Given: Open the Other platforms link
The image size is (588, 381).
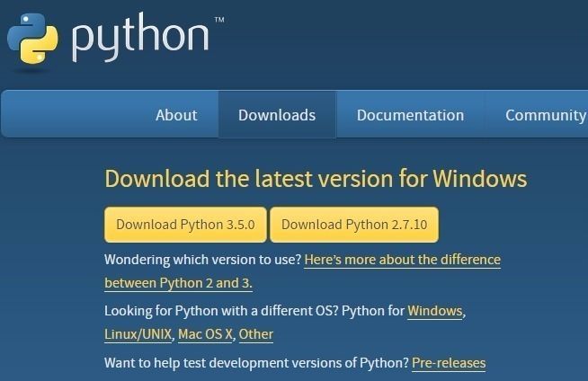Looking at the screenshot, I should coord(255,334).
